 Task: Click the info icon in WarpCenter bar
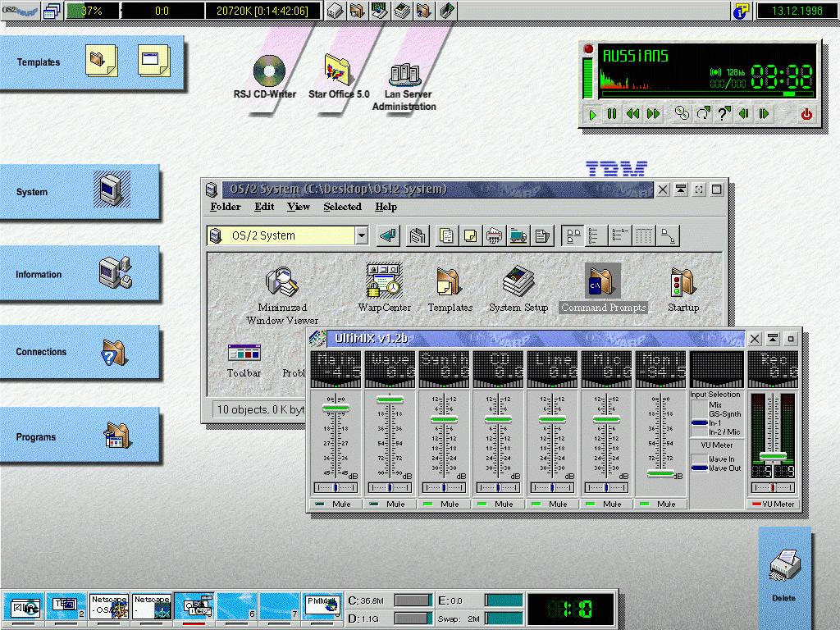click(741, 11)
